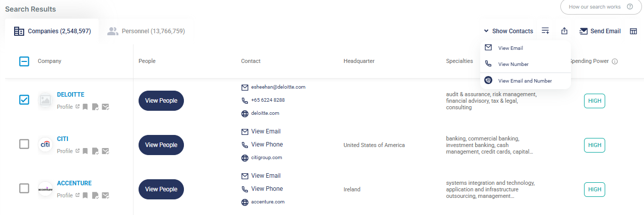
Task: Open the accenture.com website link
Action: (268, 202)
